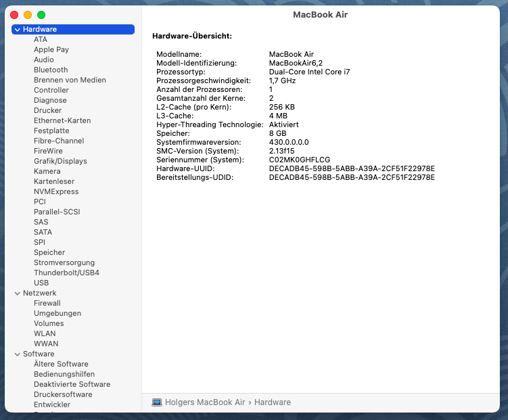This screenshot has width=508, height=420.
Task: Open the Diagnose entry
Action: (50, 100)
